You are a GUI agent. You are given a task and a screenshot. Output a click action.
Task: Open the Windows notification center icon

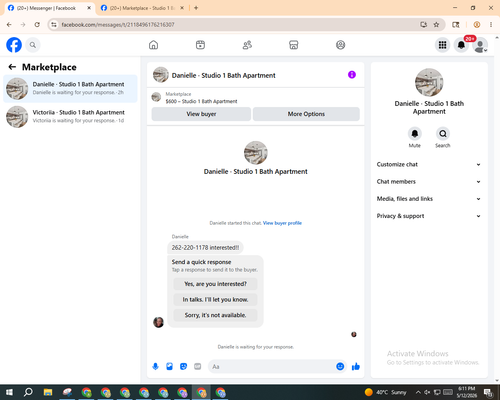click(x=488, y=392)
